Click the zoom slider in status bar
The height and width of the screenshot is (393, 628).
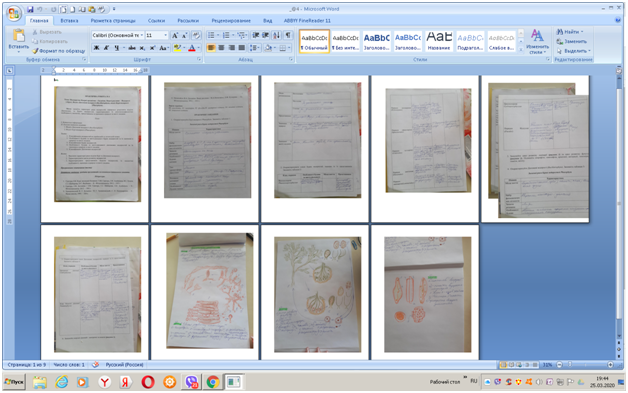[x=585, y=365]
